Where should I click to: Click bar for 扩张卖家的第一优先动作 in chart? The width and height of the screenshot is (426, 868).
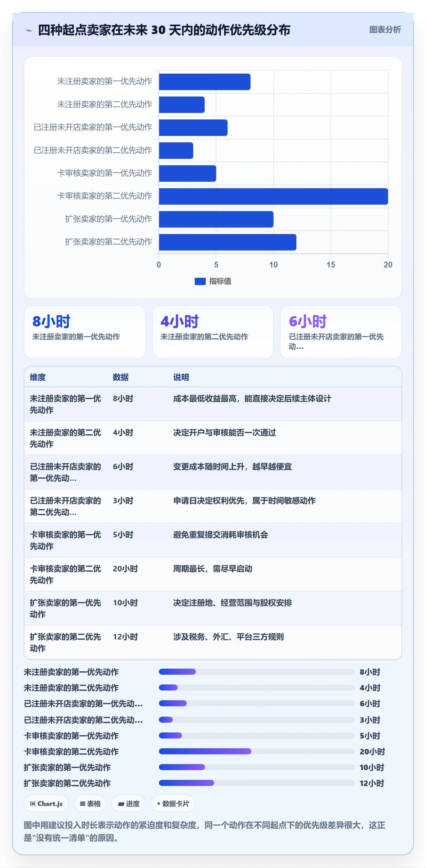coord(216,219)
